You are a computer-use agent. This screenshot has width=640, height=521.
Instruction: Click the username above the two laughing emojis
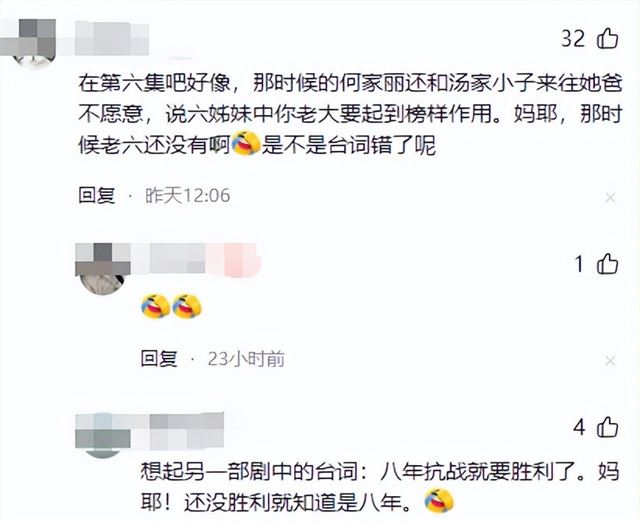click(204, 258)
